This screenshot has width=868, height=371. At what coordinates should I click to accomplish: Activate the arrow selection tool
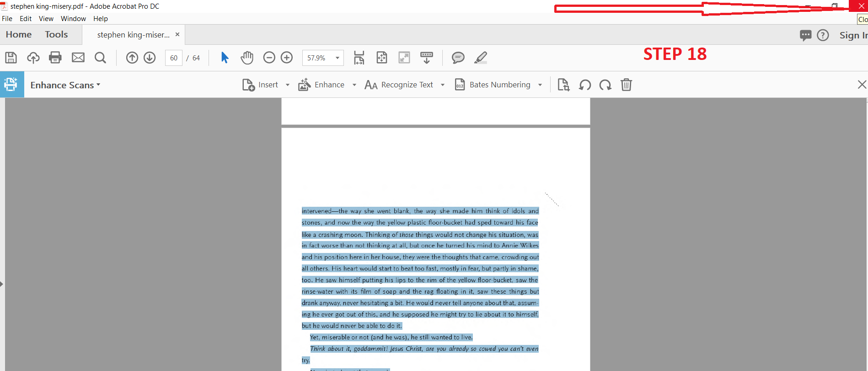click(225, 58)
